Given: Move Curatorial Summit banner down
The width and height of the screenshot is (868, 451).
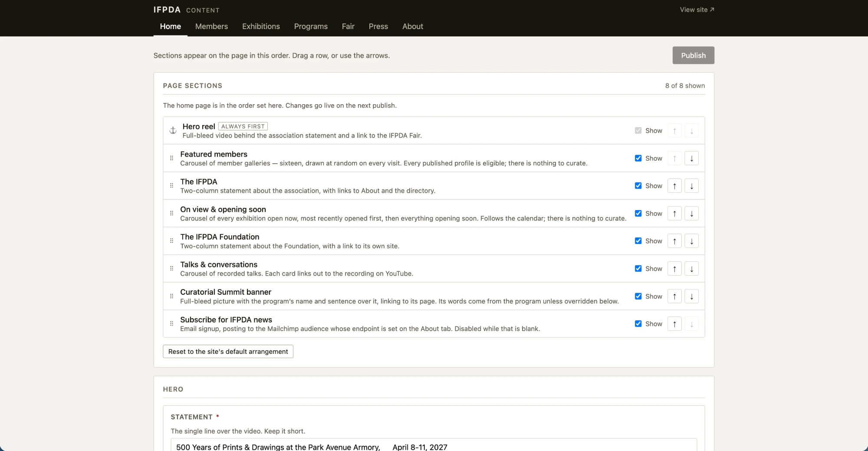Looking at the screenshot, I should (x=691, y=296).
